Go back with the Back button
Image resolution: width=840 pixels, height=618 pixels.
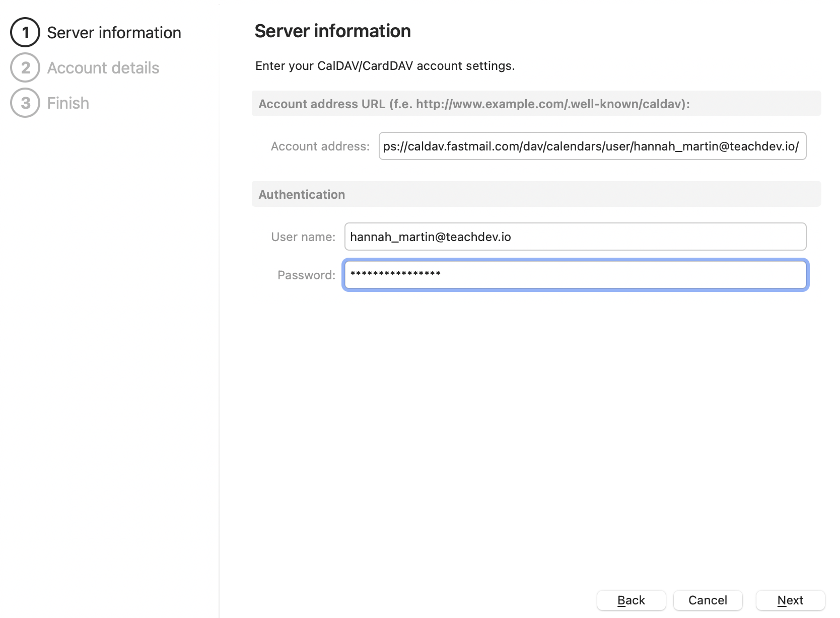[x=631, y=600]
